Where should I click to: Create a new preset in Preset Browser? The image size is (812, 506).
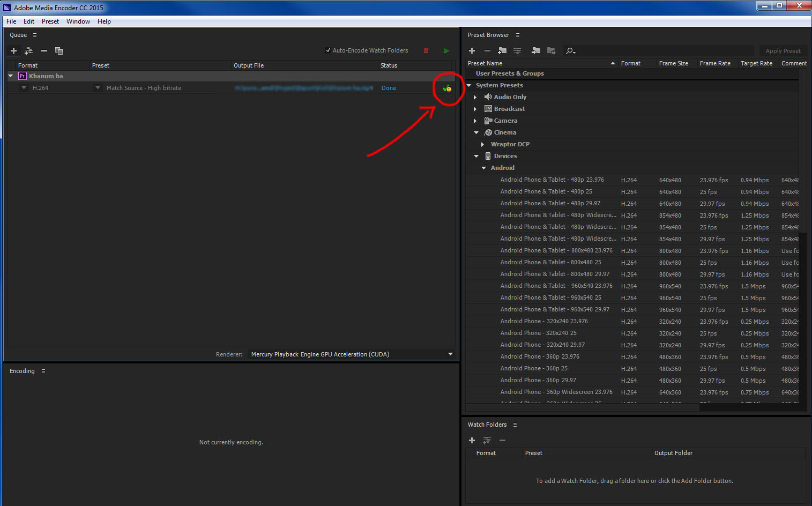click(x=472, y=51)
